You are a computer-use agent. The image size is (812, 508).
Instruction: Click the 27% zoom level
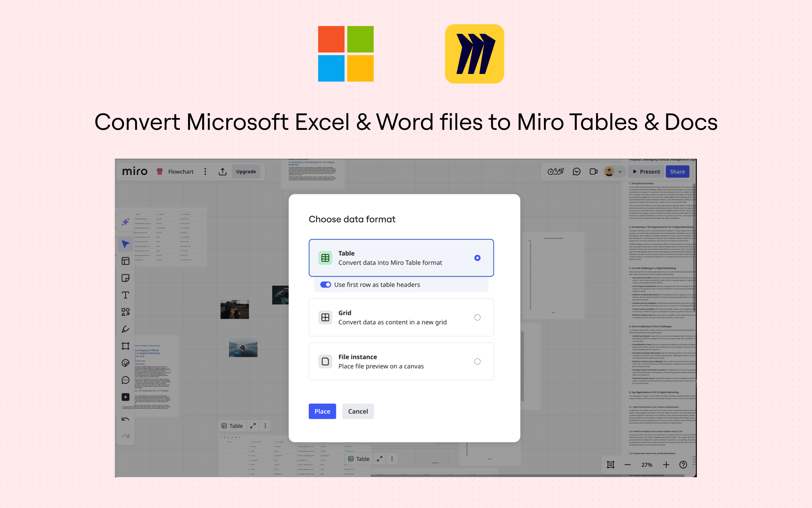pyautogui.click(x=646, y=465)
